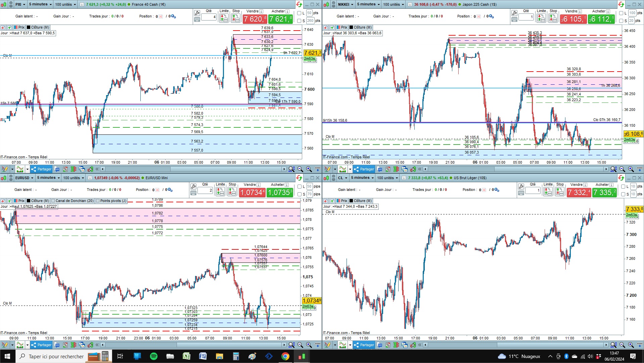Open position settings gears in PXI window
The height and width of the screenshot is (363, 644).
click(x=173, y=16)
